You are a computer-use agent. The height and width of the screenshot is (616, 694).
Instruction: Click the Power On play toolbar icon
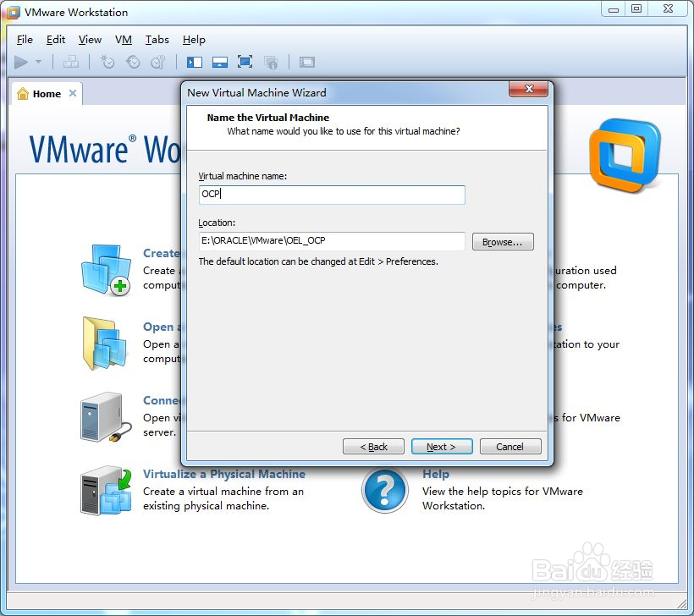(21, 63)
